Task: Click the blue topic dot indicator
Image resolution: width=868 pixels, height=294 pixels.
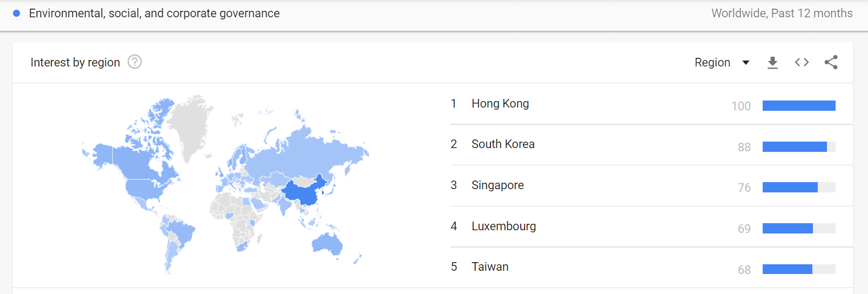Action: pos(17,14)
